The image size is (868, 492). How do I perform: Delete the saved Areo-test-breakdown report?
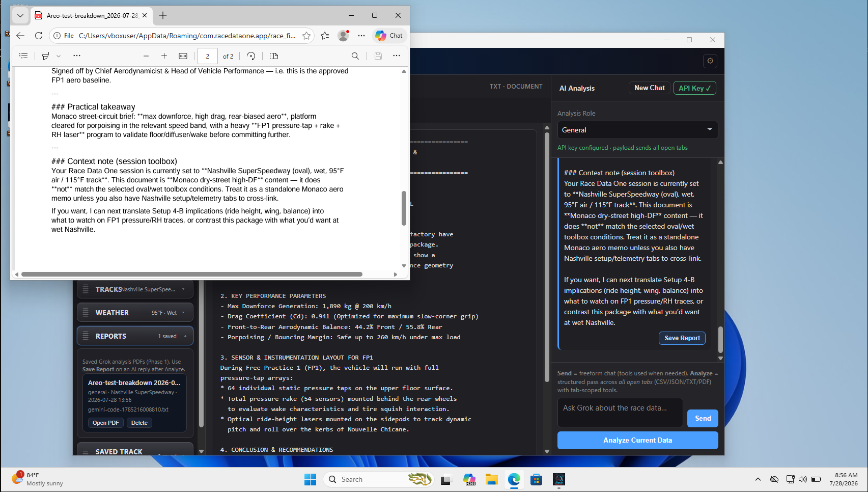tap(139, 423)
